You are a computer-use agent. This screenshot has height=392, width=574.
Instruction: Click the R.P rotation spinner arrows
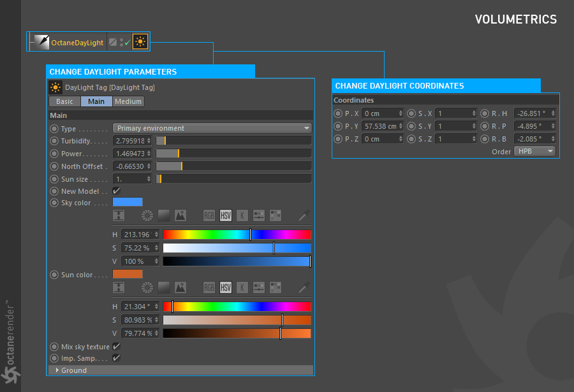(553, 126)
